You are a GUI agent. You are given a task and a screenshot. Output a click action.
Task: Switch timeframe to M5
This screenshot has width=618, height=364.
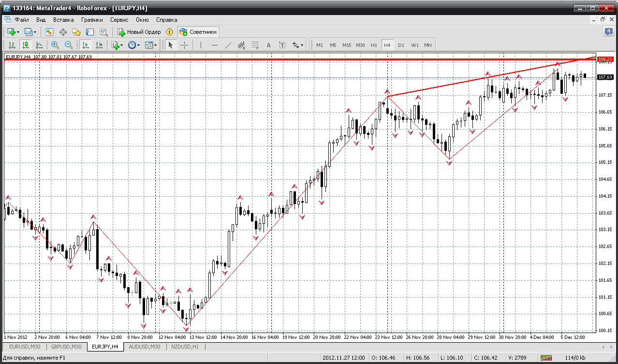point(333,45)
